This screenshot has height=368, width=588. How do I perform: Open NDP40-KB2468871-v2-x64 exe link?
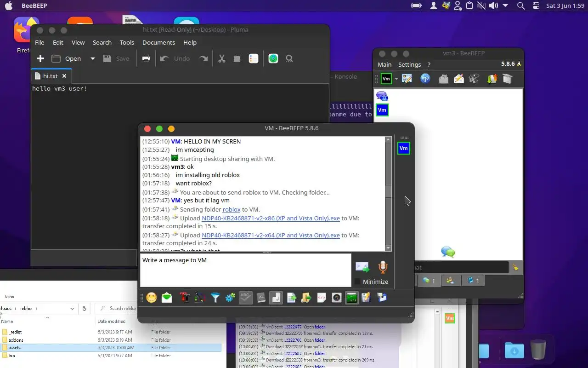click(x=271, y=235)
